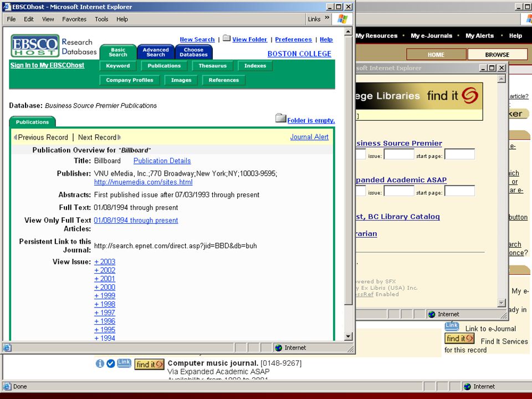The image size is (532, 399).
Task: Click the BOSTON COLLEGE link
Action: 299,54
